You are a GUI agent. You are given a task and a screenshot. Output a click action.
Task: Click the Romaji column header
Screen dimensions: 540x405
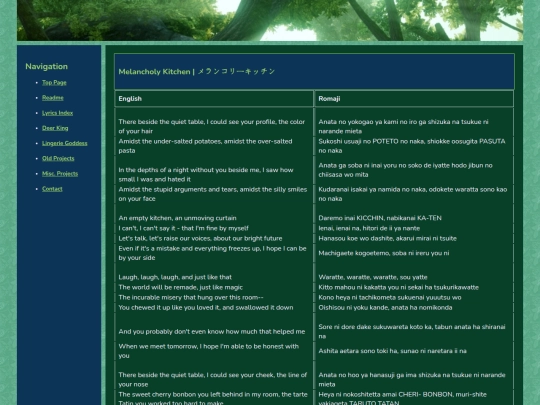tap(329, 99)
